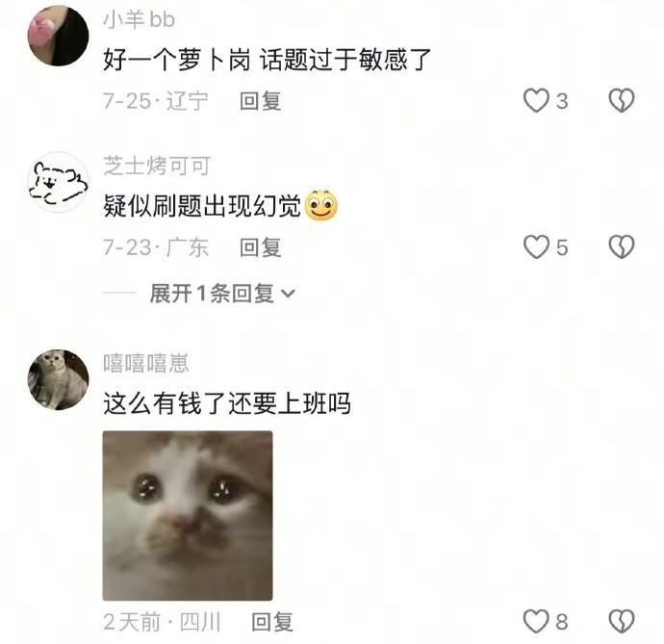Open username 小羊bb
This screenshot has height=644, width=664.
[x=139, y=19]
